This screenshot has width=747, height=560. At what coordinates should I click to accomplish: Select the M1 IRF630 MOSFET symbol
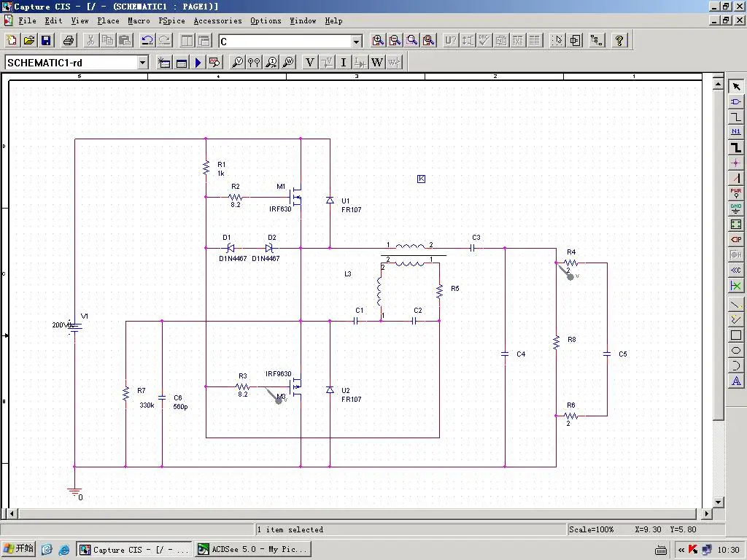[296, 197]
